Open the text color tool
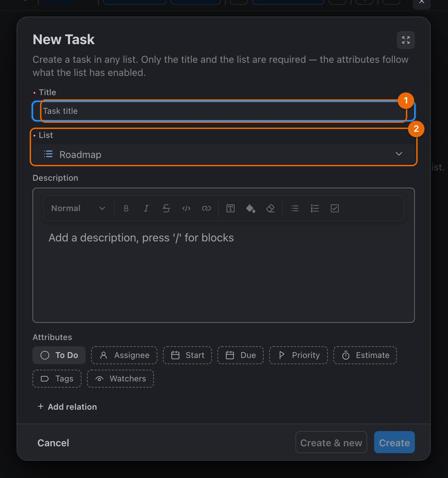This screenshot has height=478, width=448. (x=231, y=208)
